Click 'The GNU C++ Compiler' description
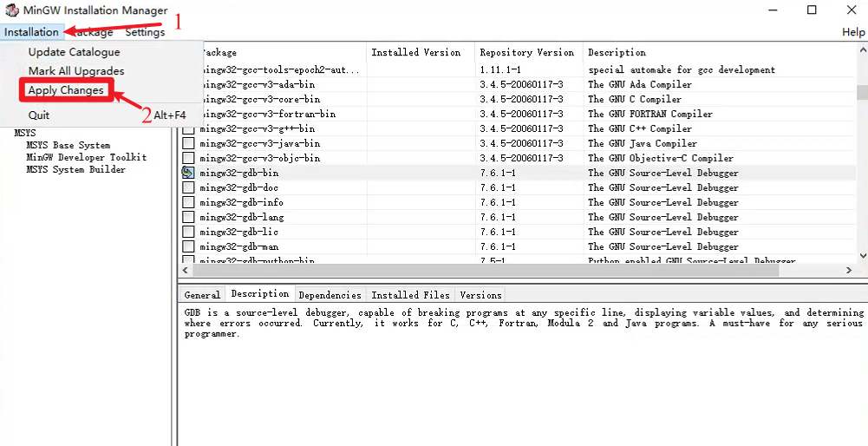The image size is (868, 446). (x=640, y=128)
